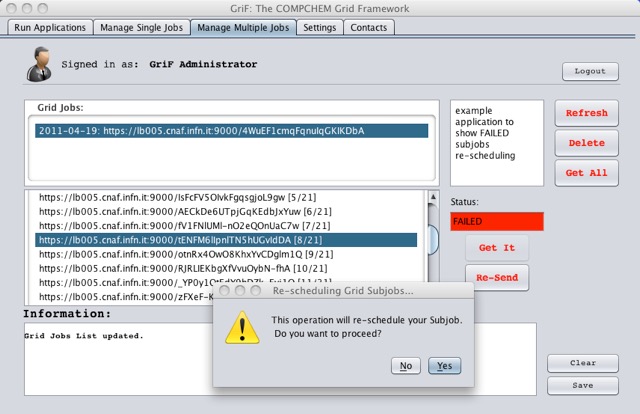Open the Settings tab
Image resolution: width=640 pixels, height=414 pixels.
320,27
